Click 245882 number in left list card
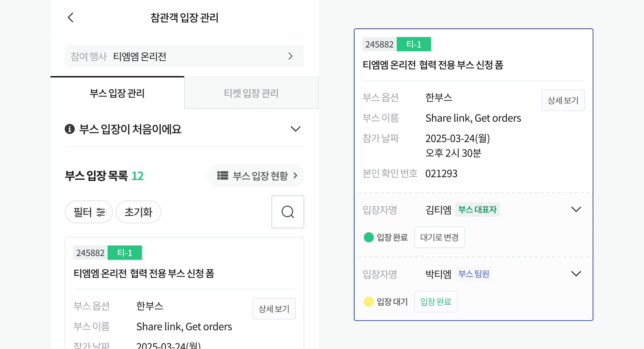Screen dimensions: 644x349 tap(90, 253)
